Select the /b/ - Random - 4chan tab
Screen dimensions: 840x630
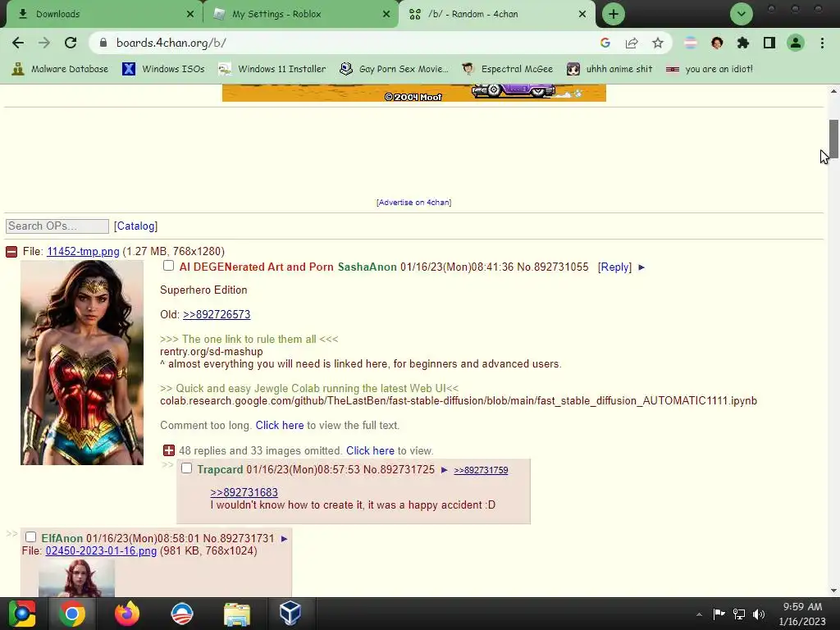(x=496, y=14)
